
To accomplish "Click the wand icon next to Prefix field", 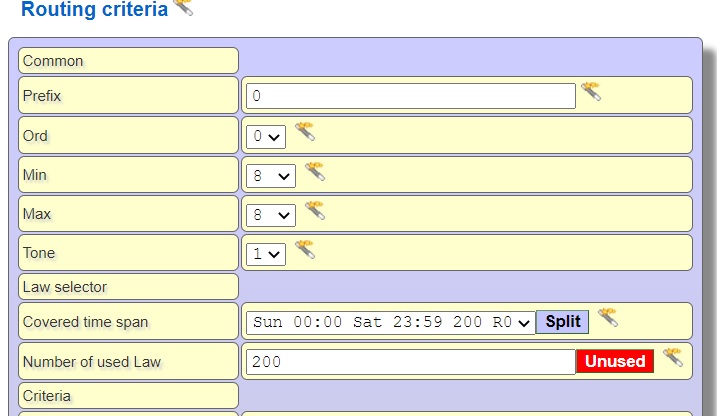I will [x=591, y=93].
